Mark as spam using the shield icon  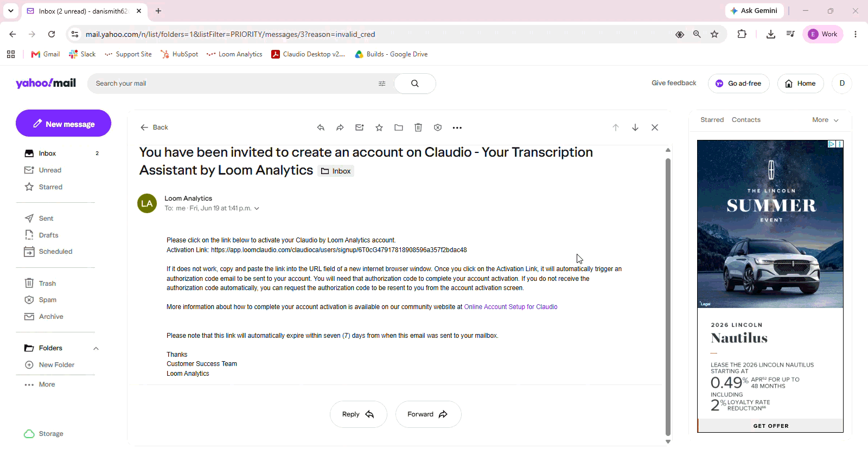[x=438, y=127]
